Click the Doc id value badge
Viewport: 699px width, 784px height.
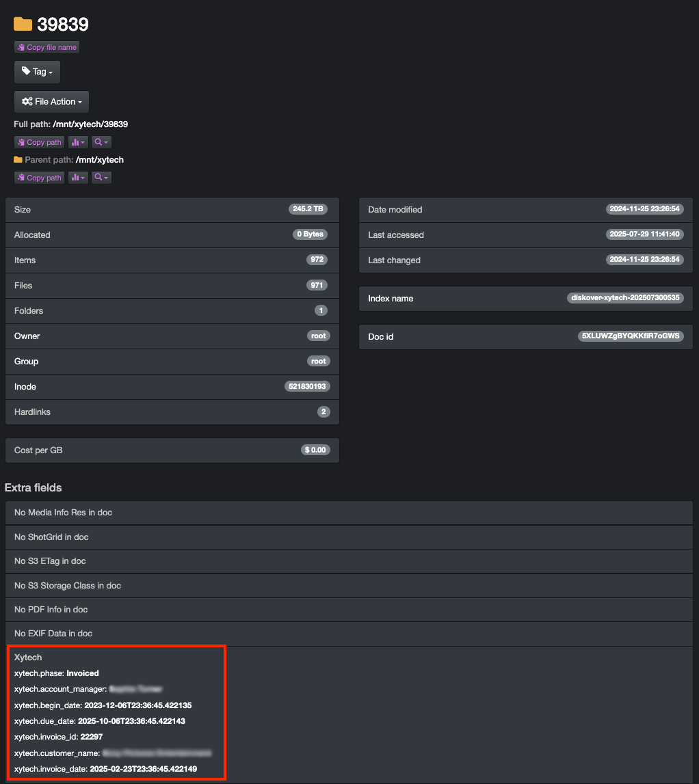click(631, 336)
